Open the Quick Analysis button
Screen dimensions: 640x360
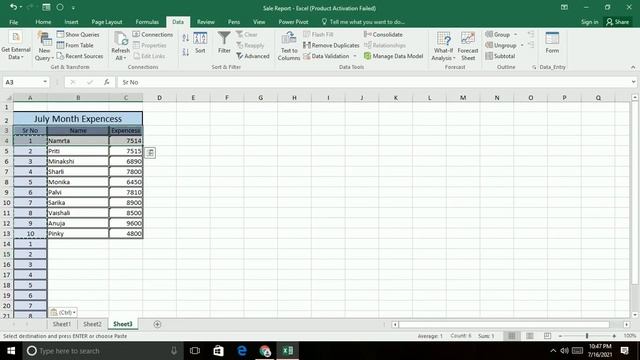[150, 153]
